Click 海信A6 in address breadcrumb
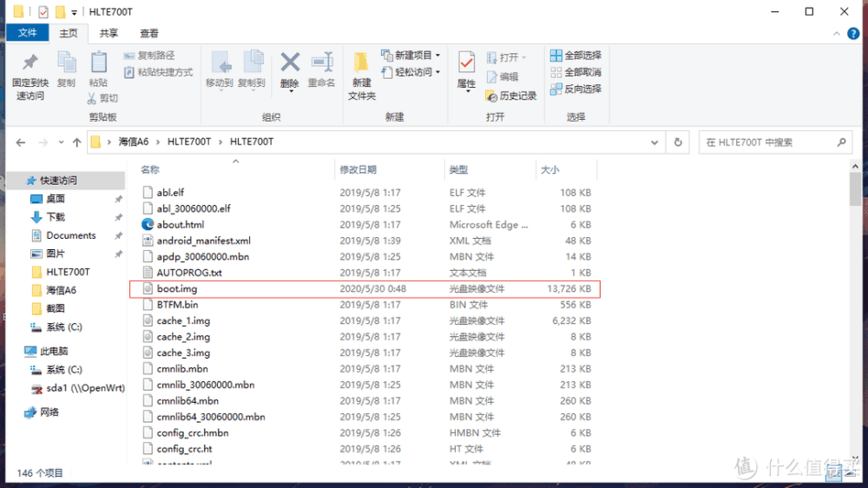Viewport: 868px width, 488px height. [134, 142]
